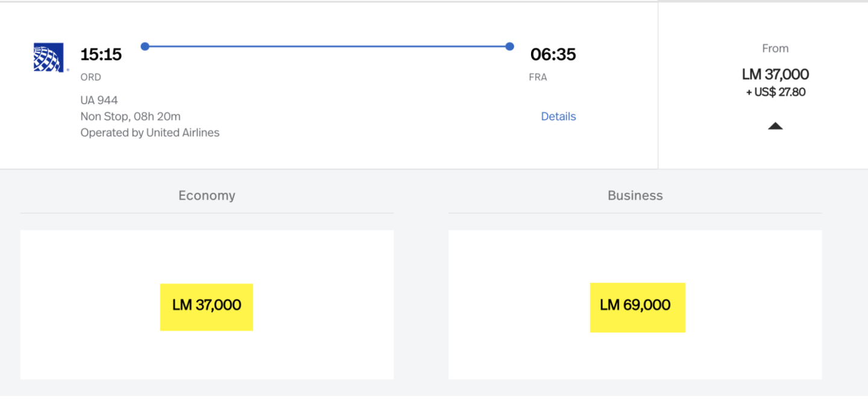Image resolution: width=868 pixels, height=401 pixels.
Task: Click the From label above the price
Action: point(775,49)
